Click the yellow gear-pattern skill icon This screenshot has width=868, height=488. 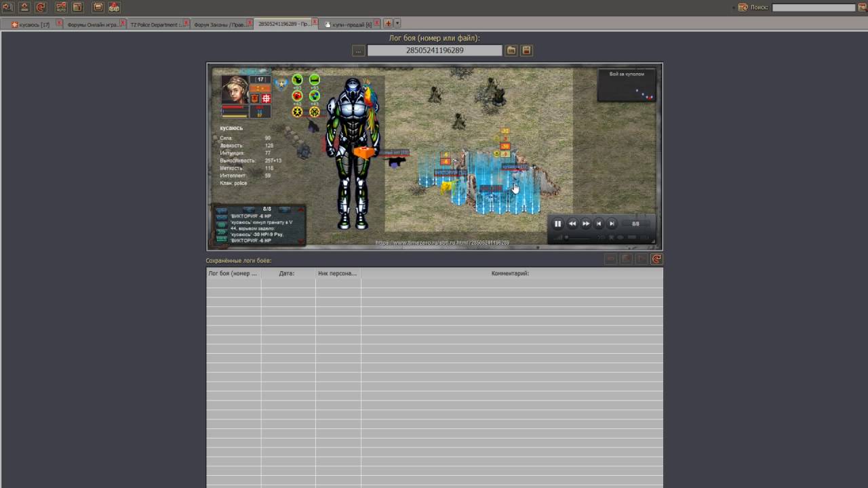tap(315, 112)
